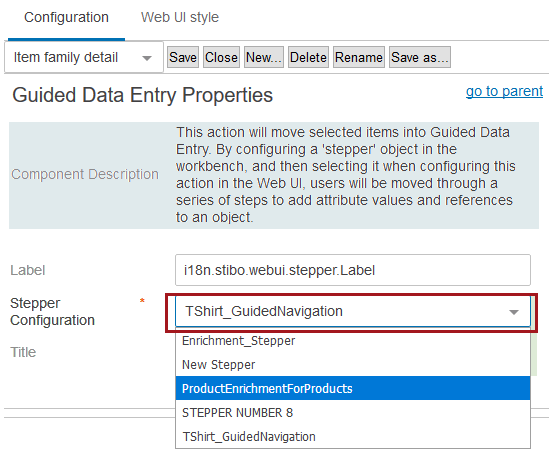Click the Item family detail selector text
Viewport: 552px width, 456px height.
pyautogui.click(x=66, y=57)
